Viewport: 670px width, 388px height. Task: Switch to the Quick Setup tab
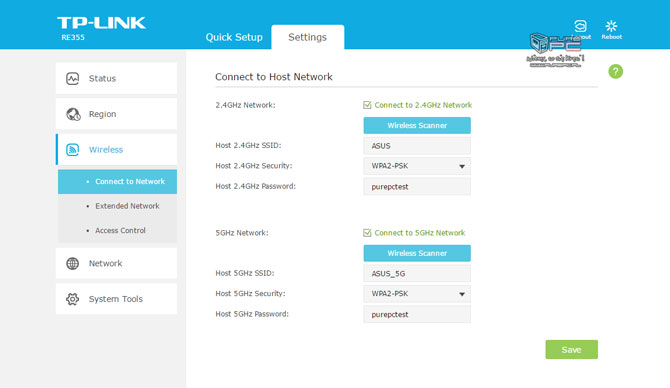(234, 37)
